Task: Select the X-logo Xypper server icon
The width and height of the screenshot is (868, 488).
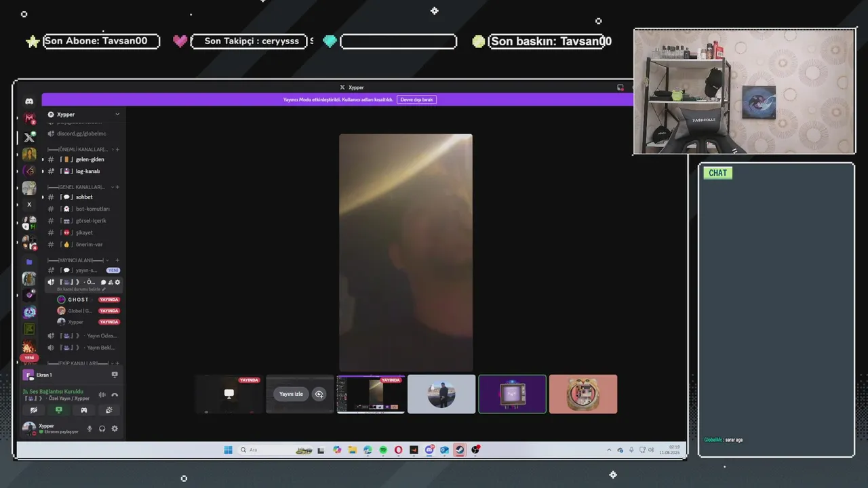Action: click(29, 137)
